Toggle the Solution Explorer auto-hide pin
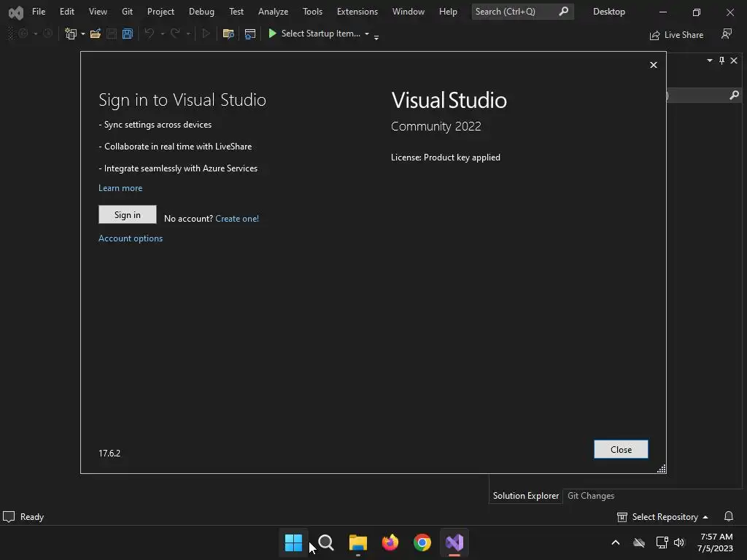Viewport: 747px width, 560px height. 721,61
